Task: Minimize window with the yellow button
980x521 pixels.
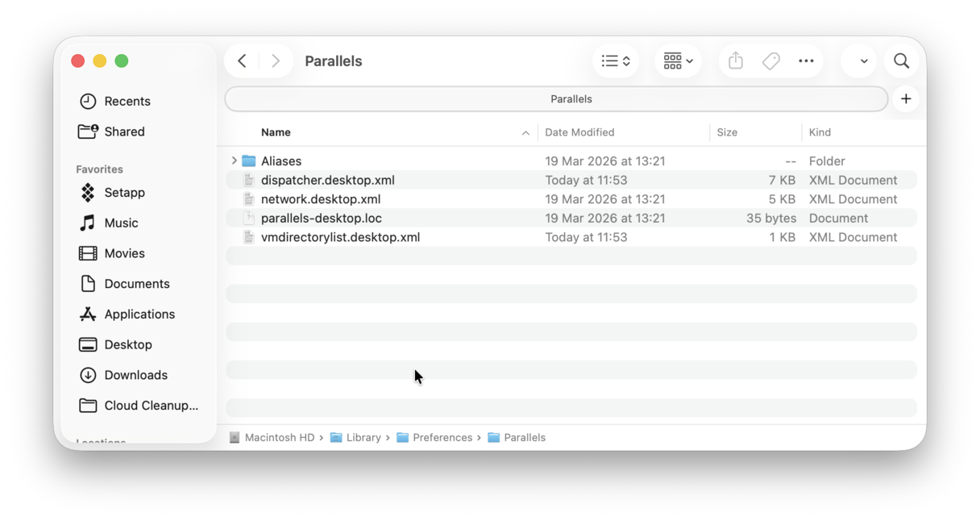Action: click(100, 61)
